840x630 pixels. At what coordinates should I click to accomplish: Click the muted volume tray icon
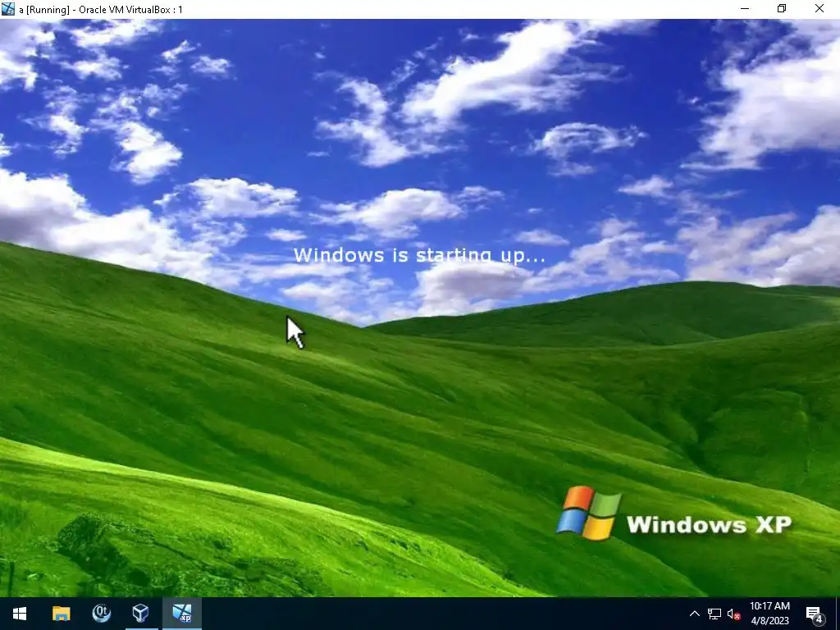(x=734, y=614)
